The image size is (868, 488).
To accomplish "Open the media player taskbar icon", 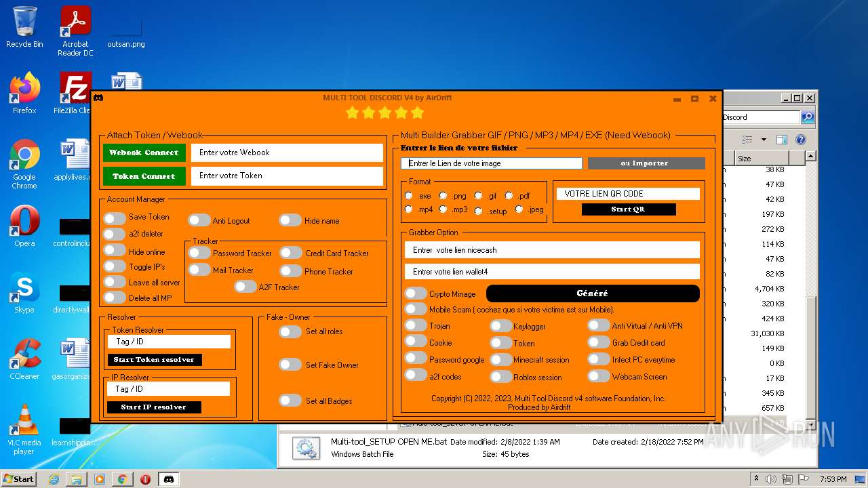I will (100, 479).
